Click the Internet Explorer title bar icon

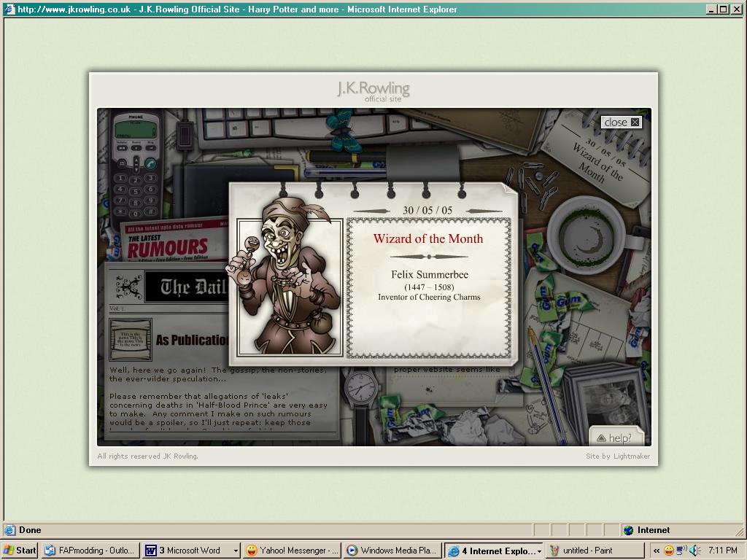[9, 9]
